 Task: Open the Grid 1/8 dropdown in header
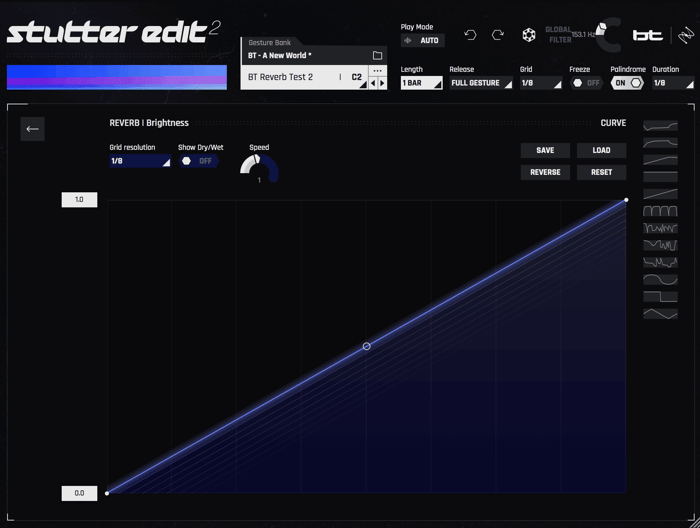click(541, 83)
